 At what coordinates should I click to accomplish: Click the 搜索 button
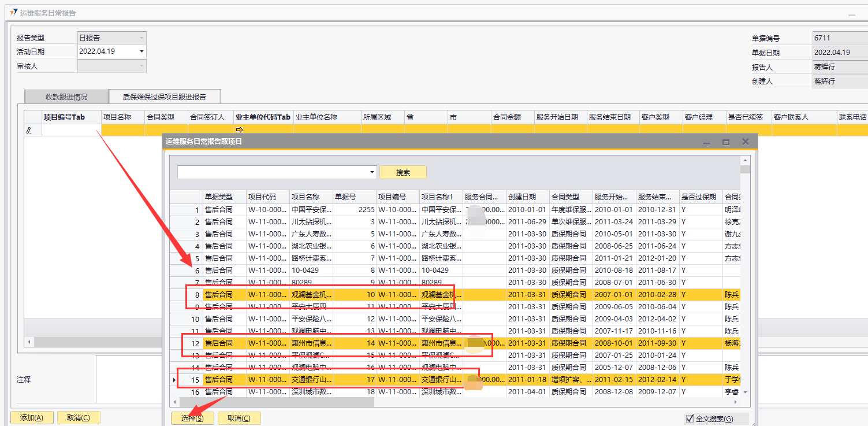pos(403,172)
